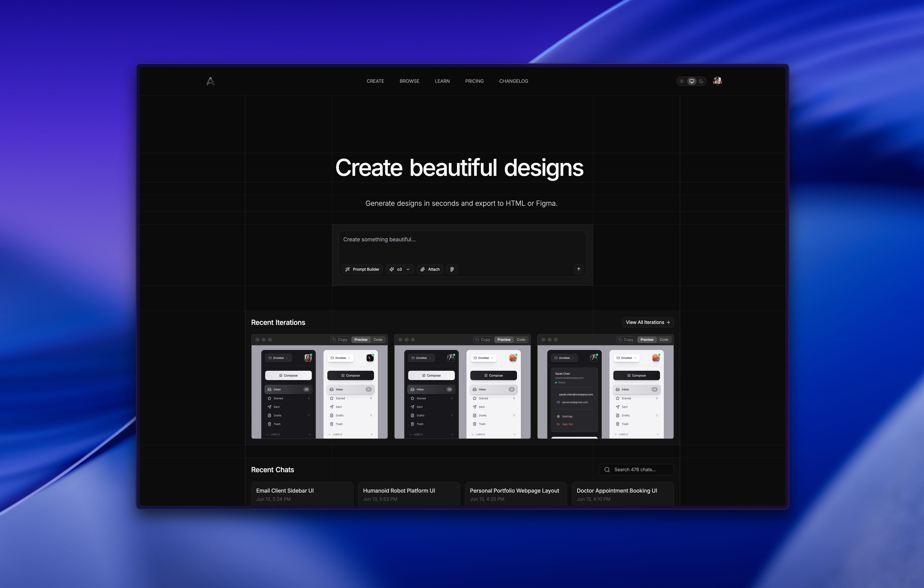Go to the BROWSE page
Viewport: 924px width, 588px height.
409,81
